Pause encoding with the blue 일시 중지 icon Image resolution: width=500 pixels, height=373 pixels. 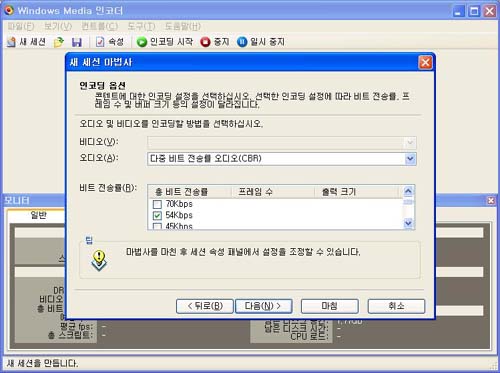[242, 42]
